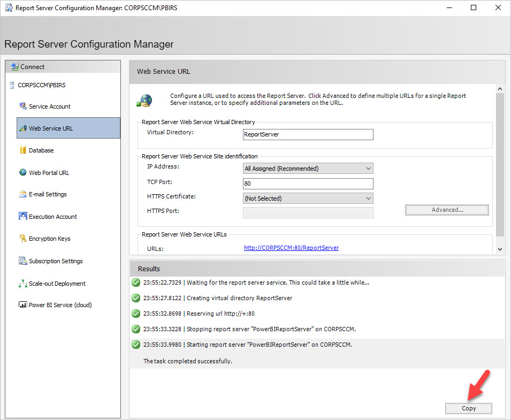Open the Service Account page
The image size is (511, 420).
click(x=50, y=106)
